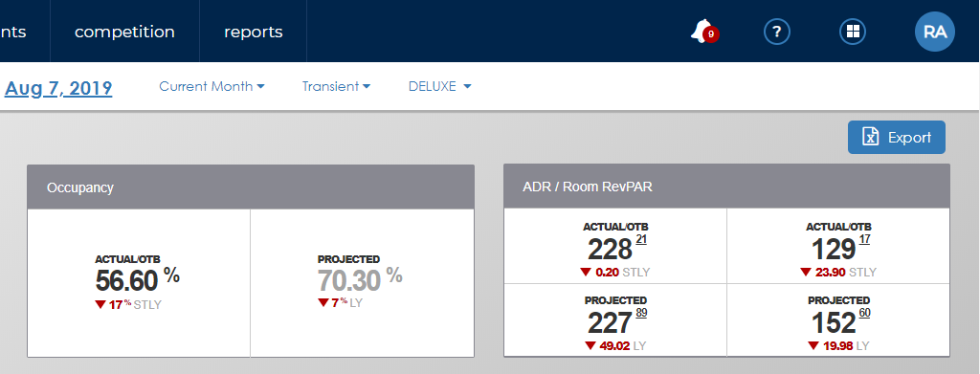Open the DELUXE room type dropdown
This screenshot has width=980, height=374.
tap(439, 86)
